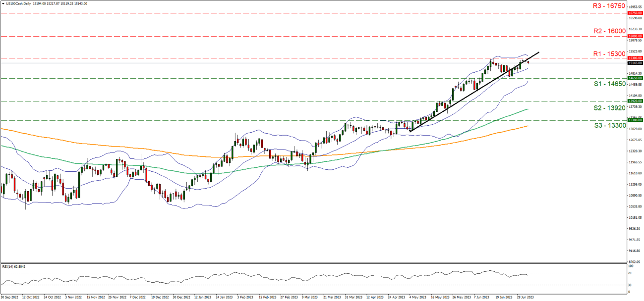
Task: Click the 29 Jun 2023 date label
Action: click(x=526, y=298)
